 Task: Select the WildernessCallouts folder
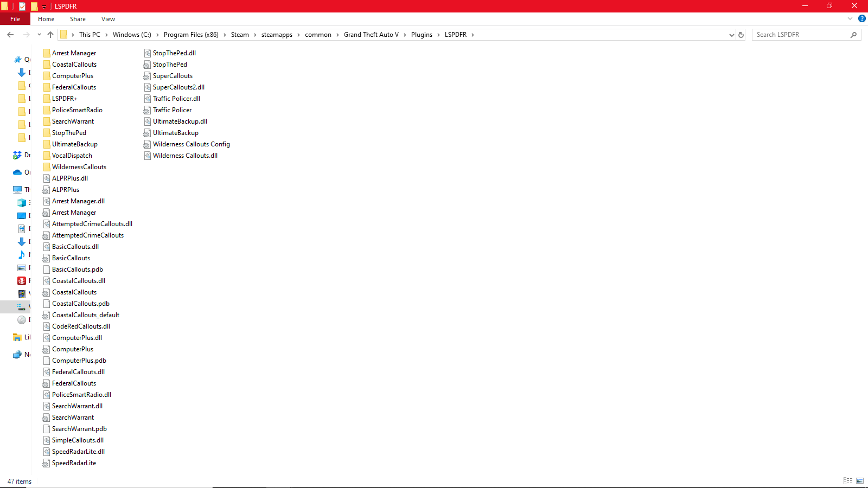[75, 167]
